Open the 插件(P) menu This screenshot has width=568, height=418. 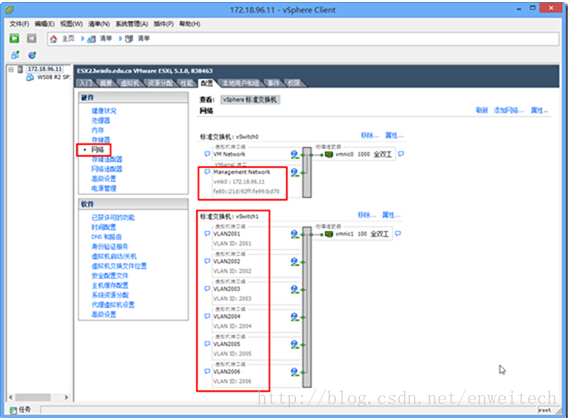163,24
